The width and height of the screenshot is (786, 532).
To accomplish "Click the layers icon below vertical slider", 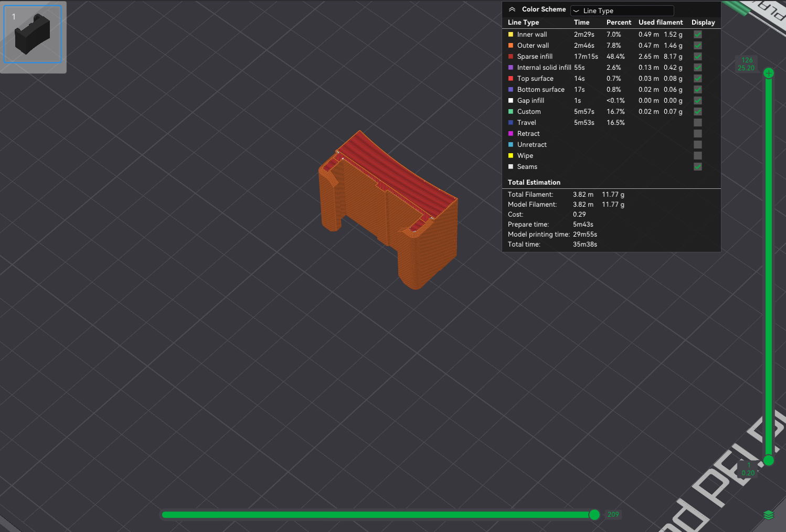I will (769, 515).
